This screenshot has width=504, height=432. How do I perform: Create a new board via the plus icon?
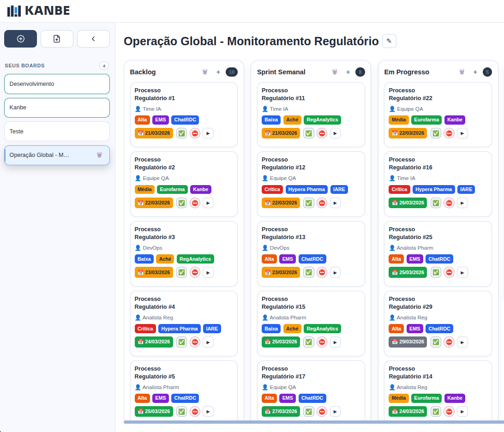click(x=20, y=39)
